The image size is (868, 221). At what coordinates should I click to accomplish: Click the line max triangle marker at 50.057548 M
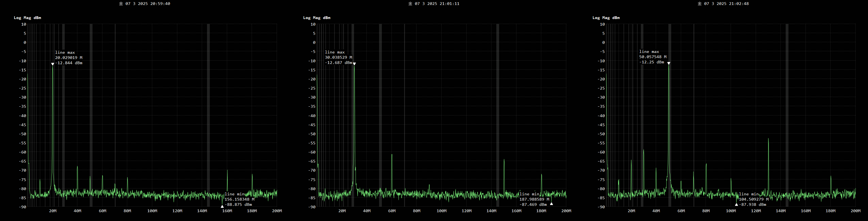668,63
